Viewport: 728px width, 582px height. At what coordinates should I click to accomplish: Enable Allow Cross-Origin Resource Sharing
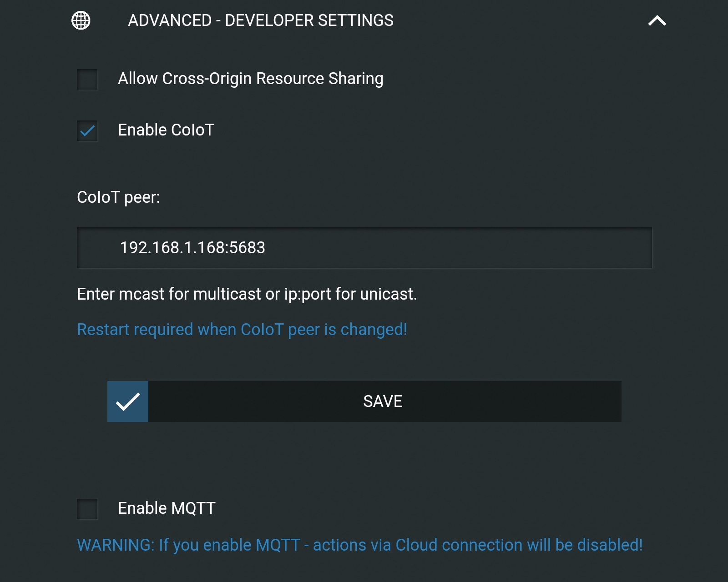click(x=87, y=80)
